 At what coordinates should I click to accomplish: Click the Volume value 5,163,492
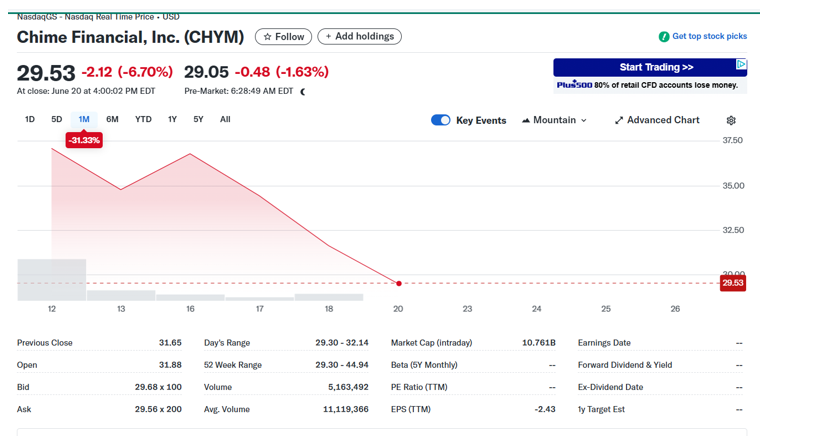click(348, 387)
